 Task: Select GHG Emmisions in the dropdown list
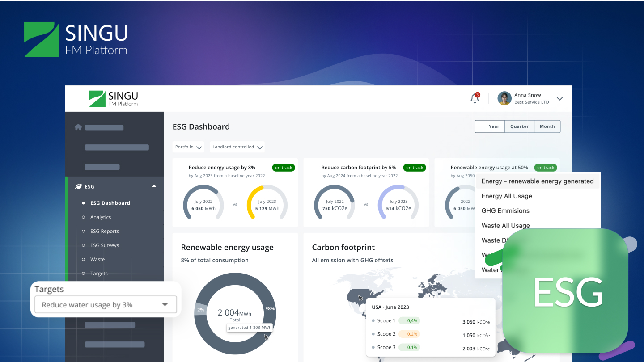[x=505, y=210]
